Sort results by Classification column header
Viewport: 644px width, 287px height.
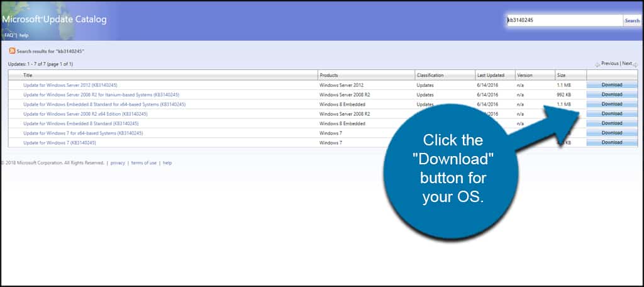(x=430, y=76)
